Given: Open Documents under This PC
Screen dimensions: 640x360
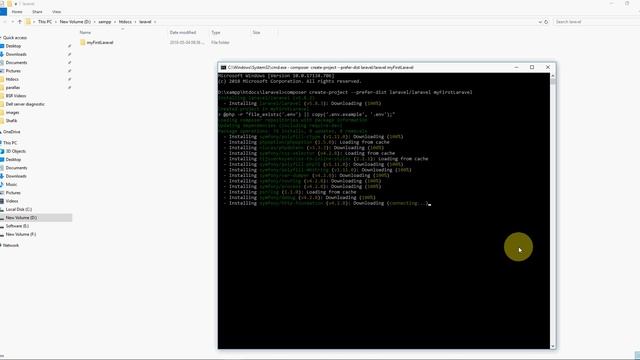Looking at the screenshot, I should pos(16,168).
